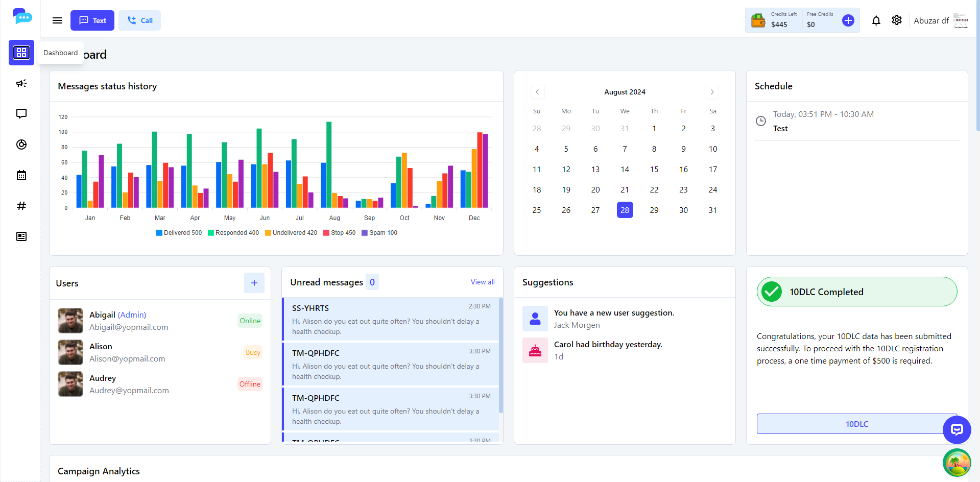
Task: Go to previous month in the calendar
Action: (x=537, y=92)
